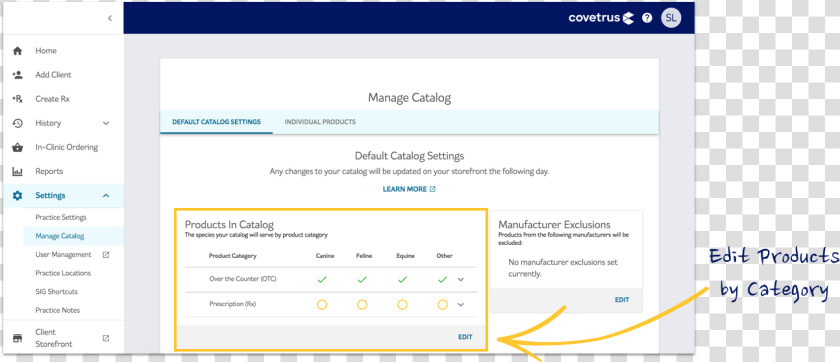Switch to the Individual Products tab

(x=320, y=122)
